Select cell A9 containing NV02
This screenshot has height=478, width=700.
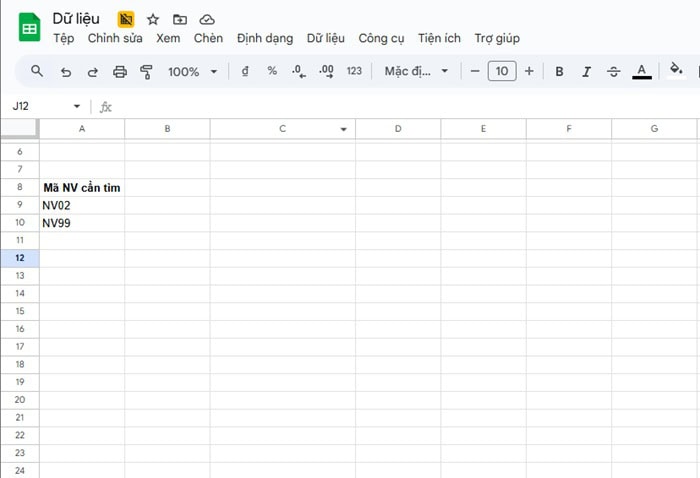pos(82,205)
